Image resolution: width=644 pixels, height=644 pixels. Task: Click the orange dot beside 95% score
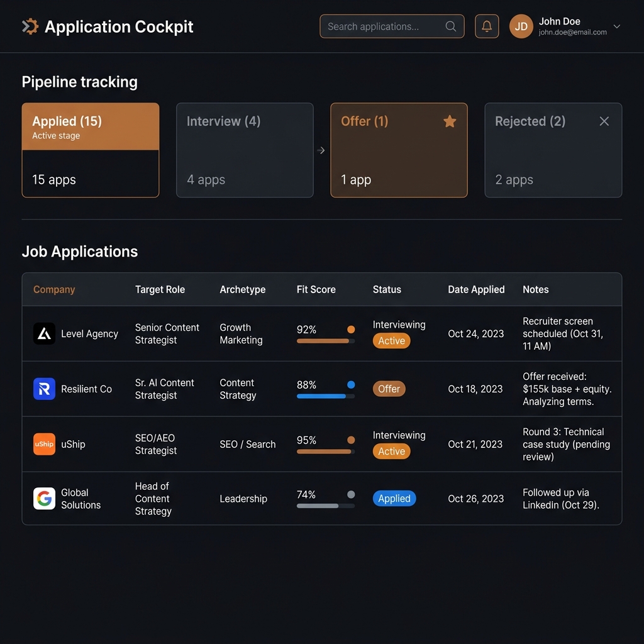click(351, 440)
